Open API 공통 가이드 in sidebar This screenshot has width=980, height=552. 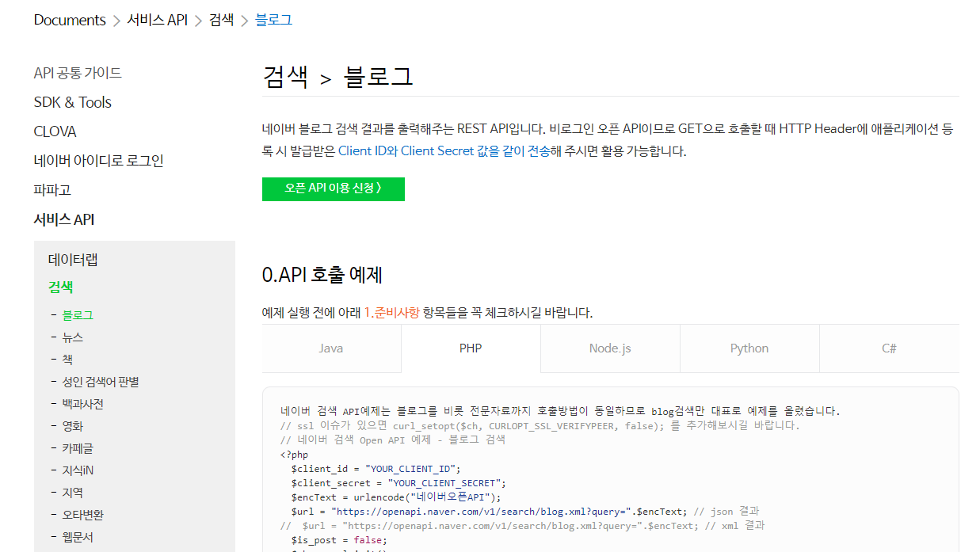coord(78,73)
